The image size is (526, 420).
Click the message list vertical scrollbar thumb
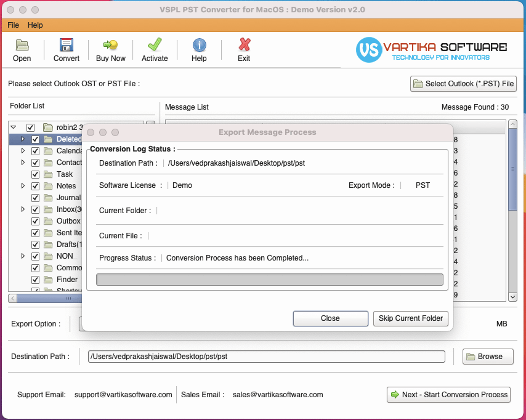512,170
